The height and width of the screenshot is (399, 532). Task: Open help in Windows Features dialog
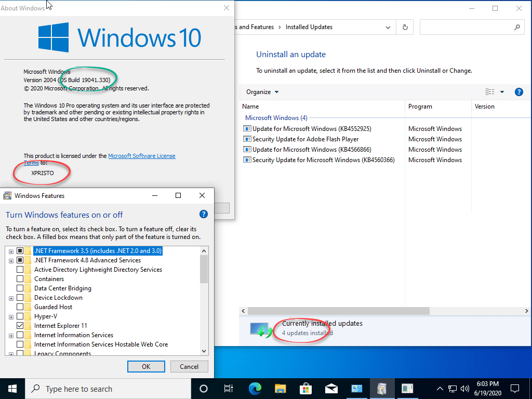203,214
